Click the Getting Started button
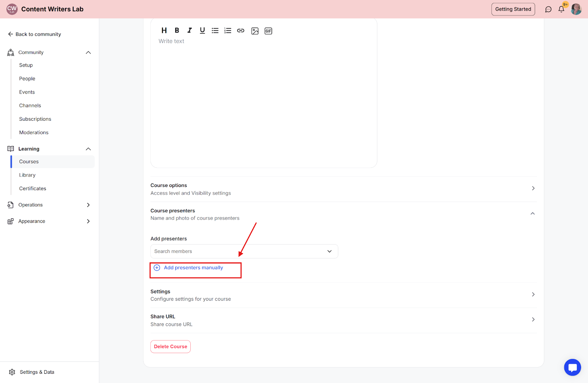588x383 pixels. (513, 9)
